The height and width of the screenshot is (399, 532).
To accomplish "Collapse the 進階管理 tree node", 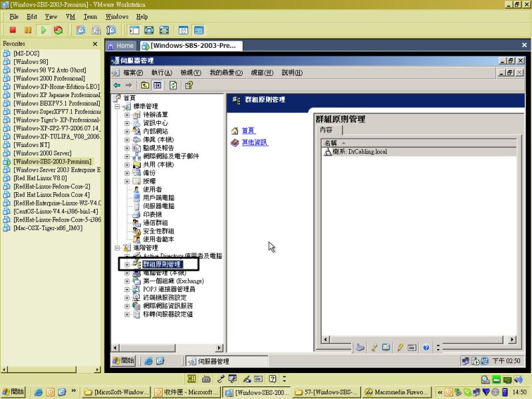I will coord(117,248).
